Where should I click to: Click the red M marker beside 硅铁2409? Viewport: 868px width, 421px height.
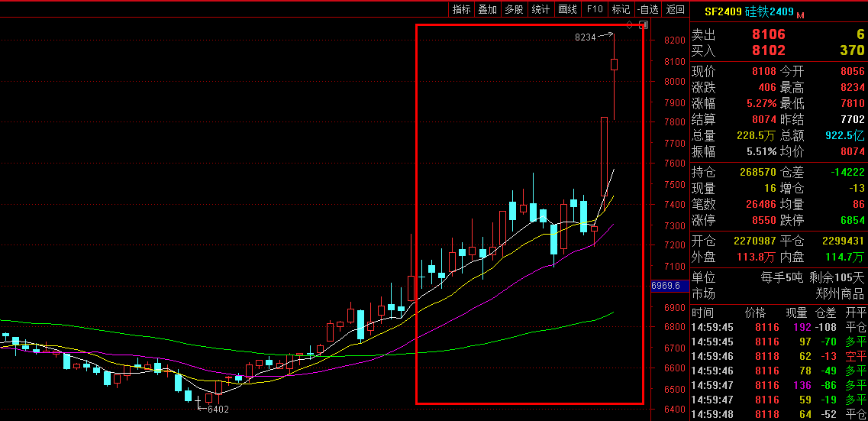click(x=800, y=15)
